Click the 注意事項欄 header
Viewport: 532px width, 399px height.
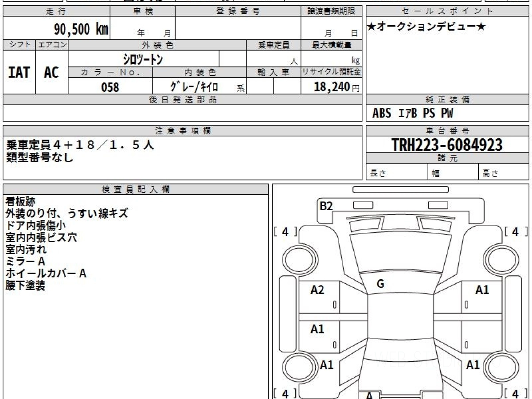pyautogui.click(x=182, y=131)
